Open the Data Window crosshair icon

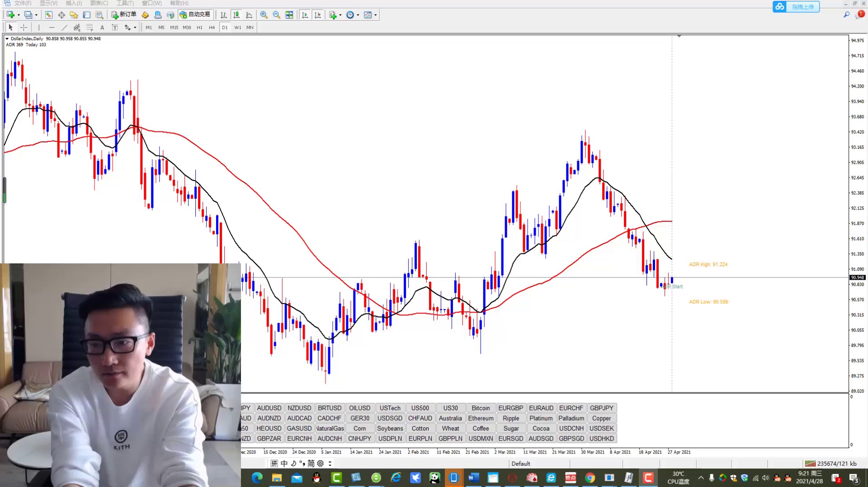61,15
